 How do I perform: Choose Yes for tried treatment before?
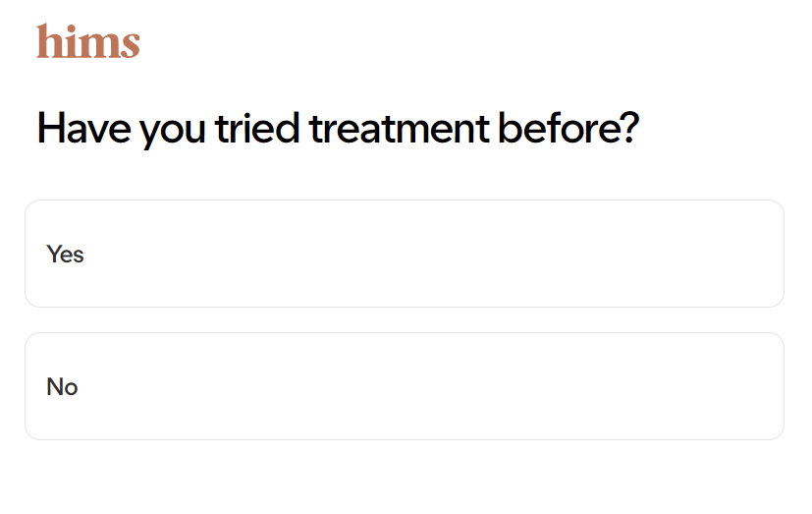[x=405, y=254]
